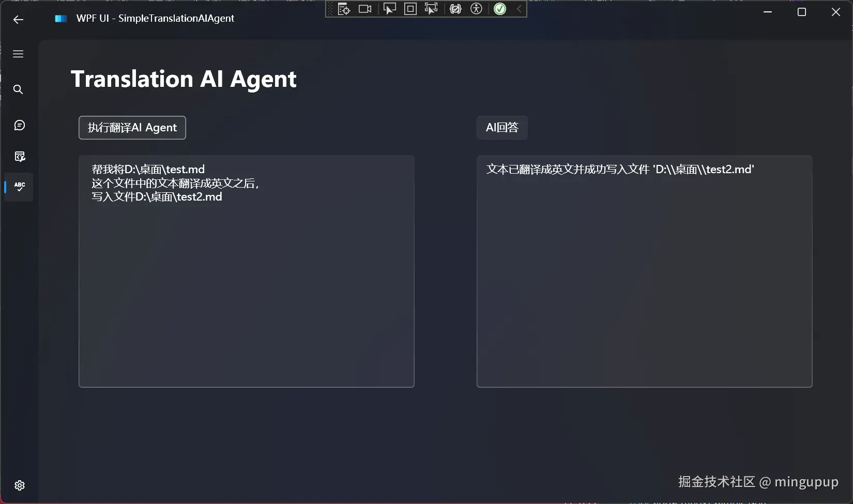Select the ABC translation sidebar item

[x=20, y=187]
